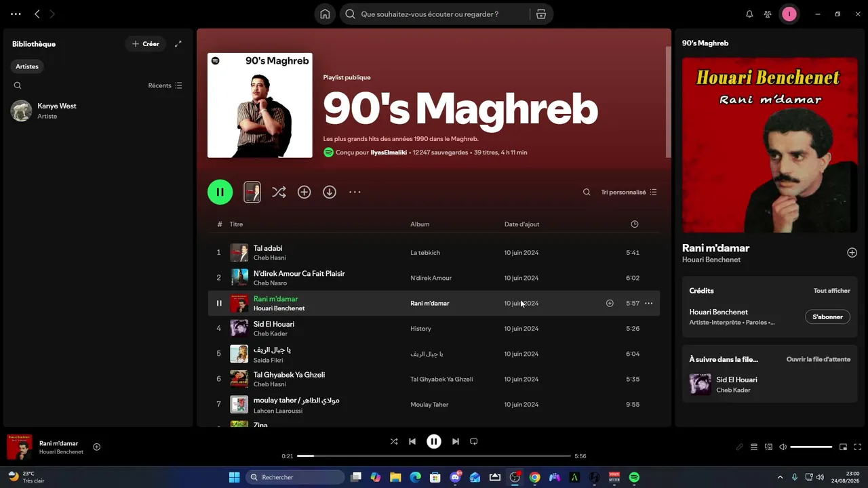Open Kanye West artist in library
The height and width of the screenshot is (488, 868).
[98, 111]
